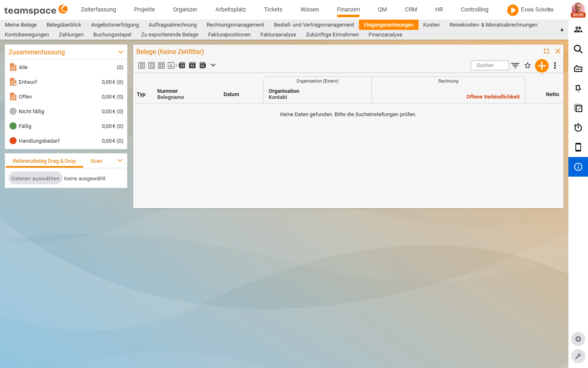The width and height of the screenshot is (588, 368).
Task: Switch to the Scan tab
Action: pos(96,161)
